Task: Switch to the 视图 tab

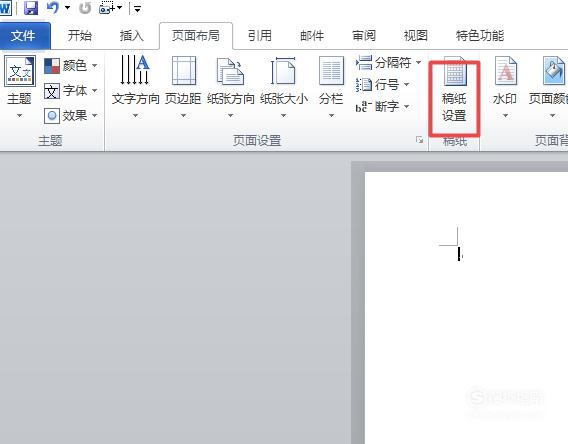Action: coord(415,35)
